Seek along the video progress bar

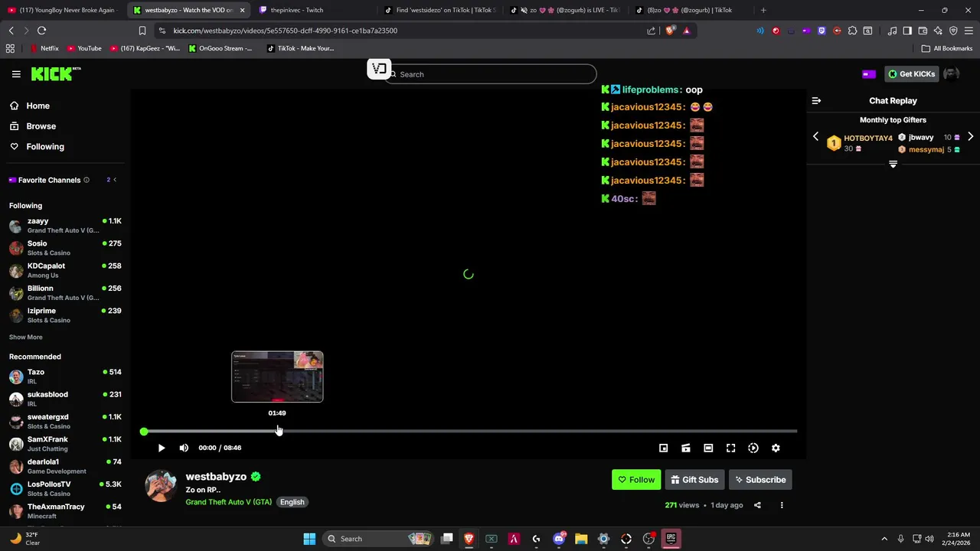pyautogui.click(x=469, y=432)
